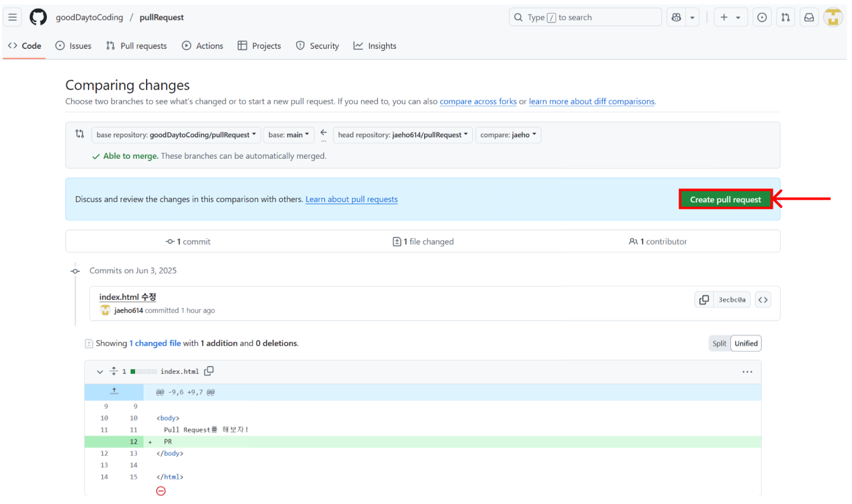The height and width of the screenshot is (504, 852).
Task: Open the Learn about pull requests link
Action: [351, 199]
